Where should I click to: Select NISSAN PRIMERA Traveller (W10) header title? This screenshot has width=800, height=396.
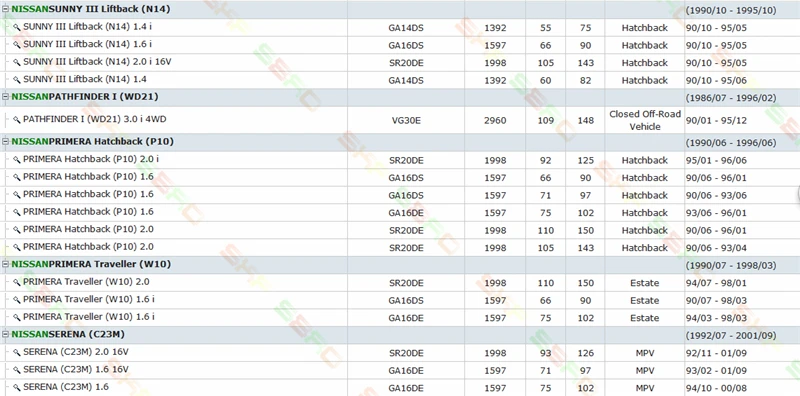[x=91, y=264]
